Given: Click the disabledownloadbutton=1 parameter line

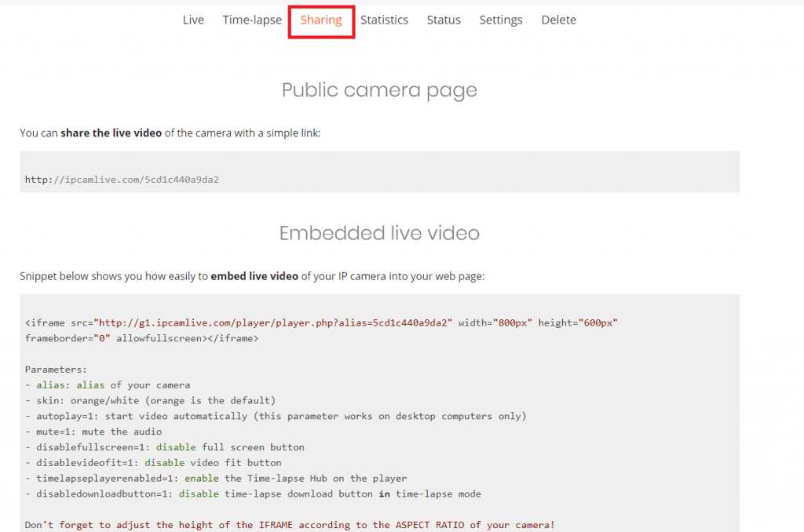Looking at the screenshot, I should point(251,494).
